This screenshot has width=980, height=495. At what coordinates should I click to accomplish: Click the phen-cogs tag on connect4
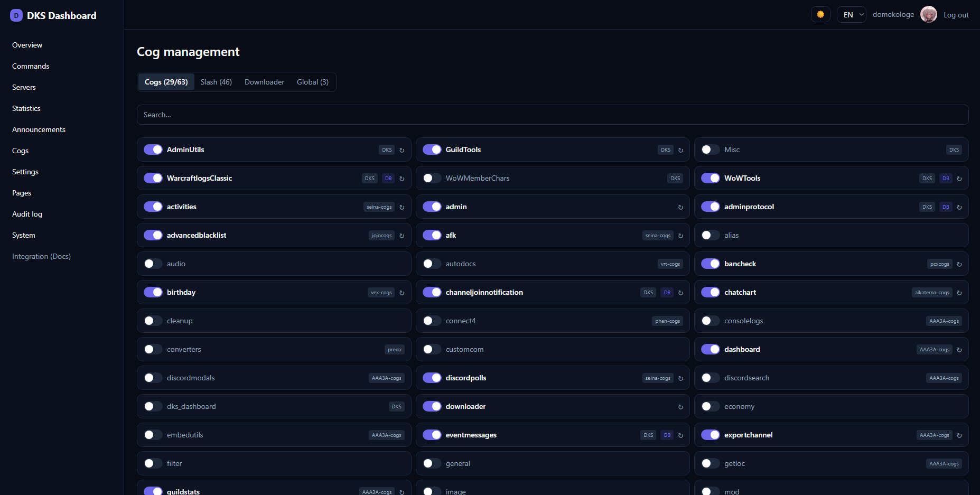click(x=668, y=321)
